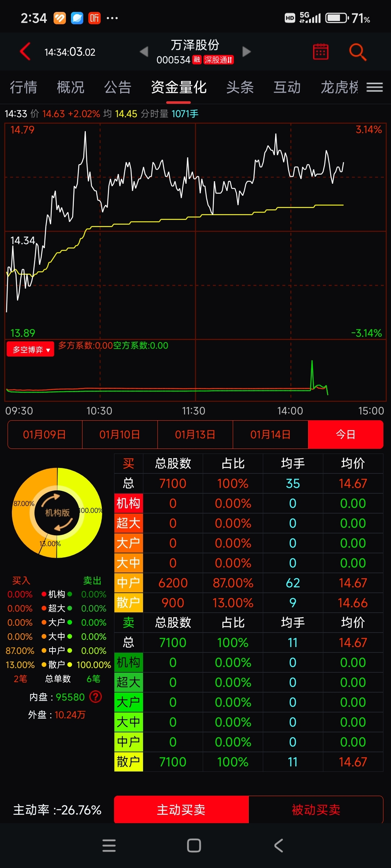Go to previous stock with left triangle
Image resolution: width=391 pixels, height=868 pixels.
point(144,52)
